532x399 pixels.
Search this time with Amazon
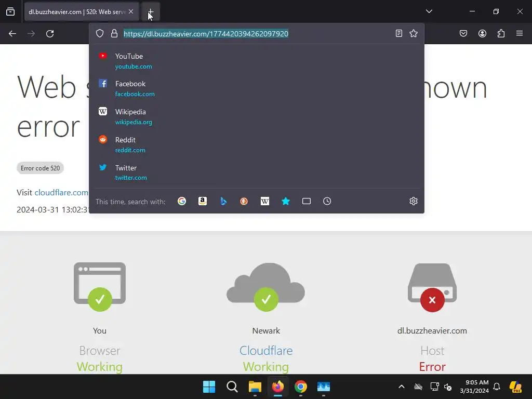[x=203, y=201]
